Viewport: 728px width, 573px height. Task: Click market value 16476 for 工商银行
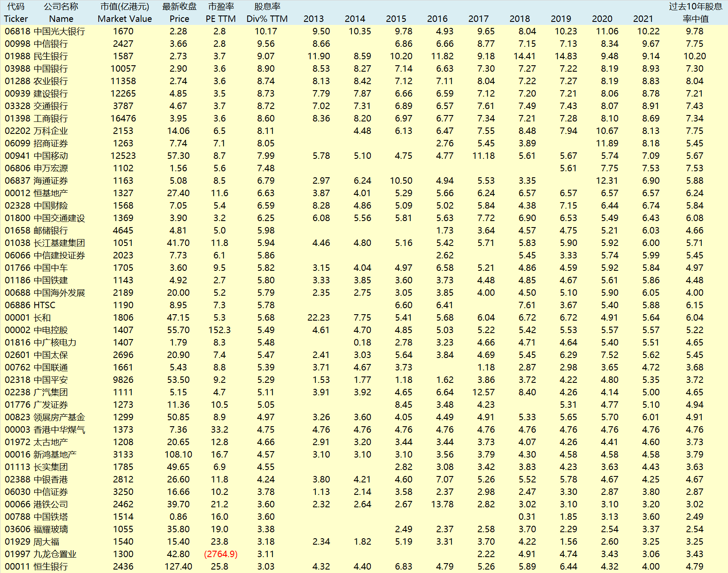pyautogui.click(x=123, y=118)
